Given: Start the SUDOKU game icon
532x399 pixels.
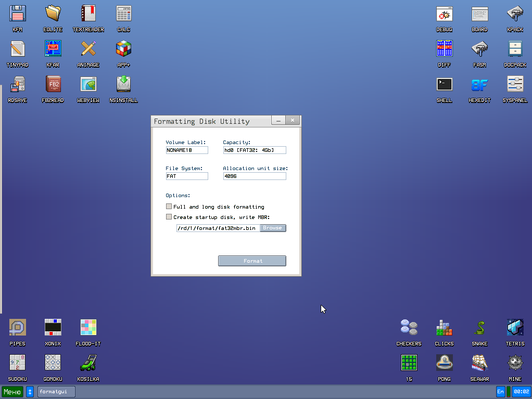Looking at the screenshot, I should pos(17,363).
